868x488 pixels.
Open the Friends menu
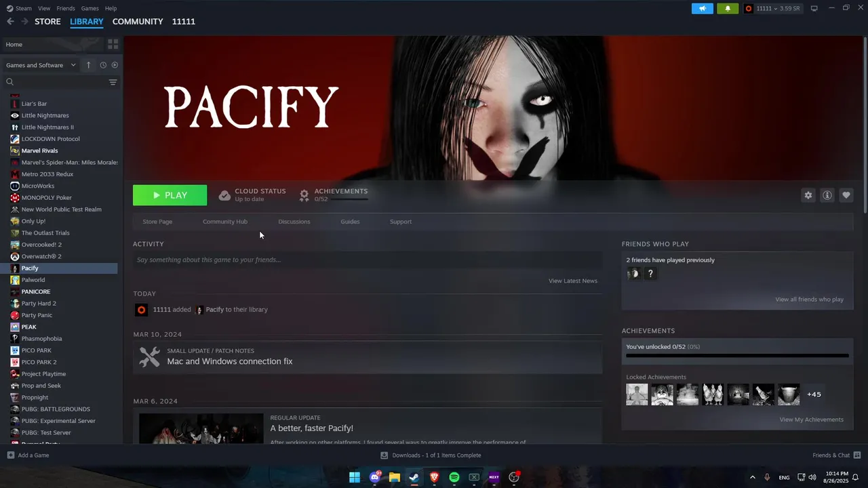coord(66,8)
